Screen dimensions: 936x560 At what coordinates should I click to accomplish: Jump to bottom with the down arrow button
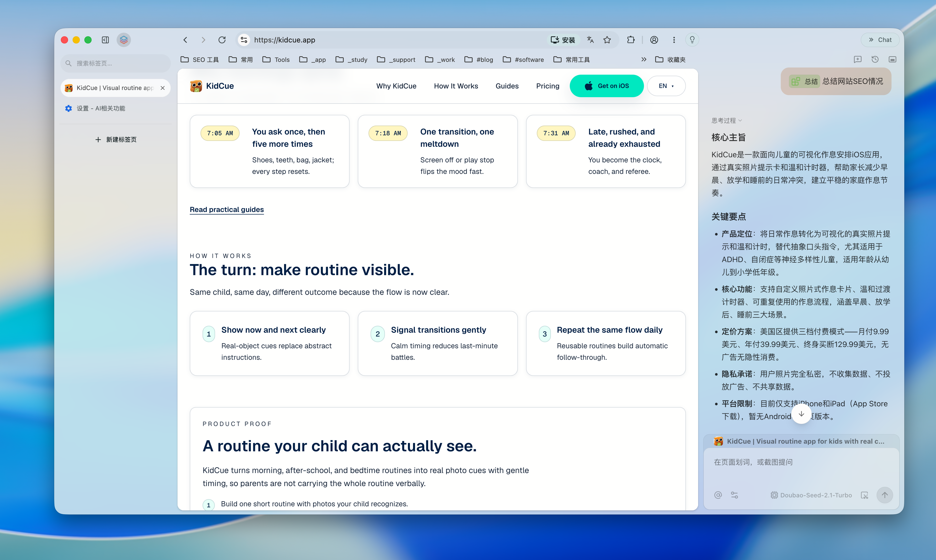pos(801,414)
